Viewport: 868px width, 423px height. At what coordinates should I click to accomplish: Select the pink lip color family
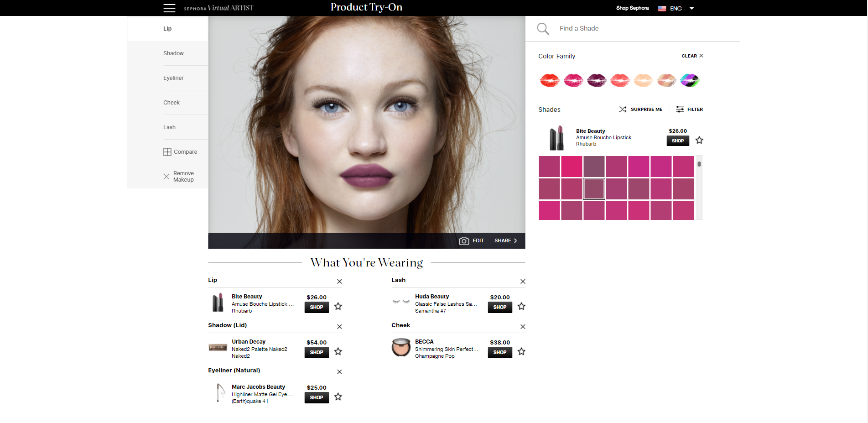tap(573, 80)
